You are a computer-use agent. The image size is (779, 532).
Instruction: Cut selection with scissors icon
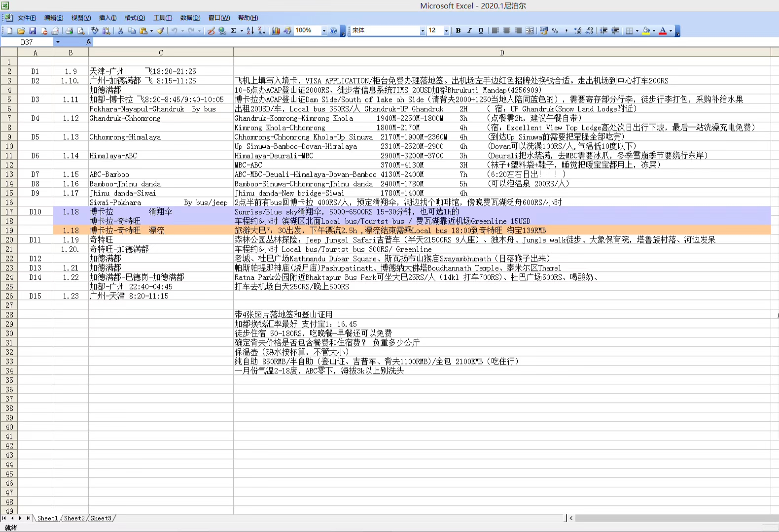coord(120,31)
